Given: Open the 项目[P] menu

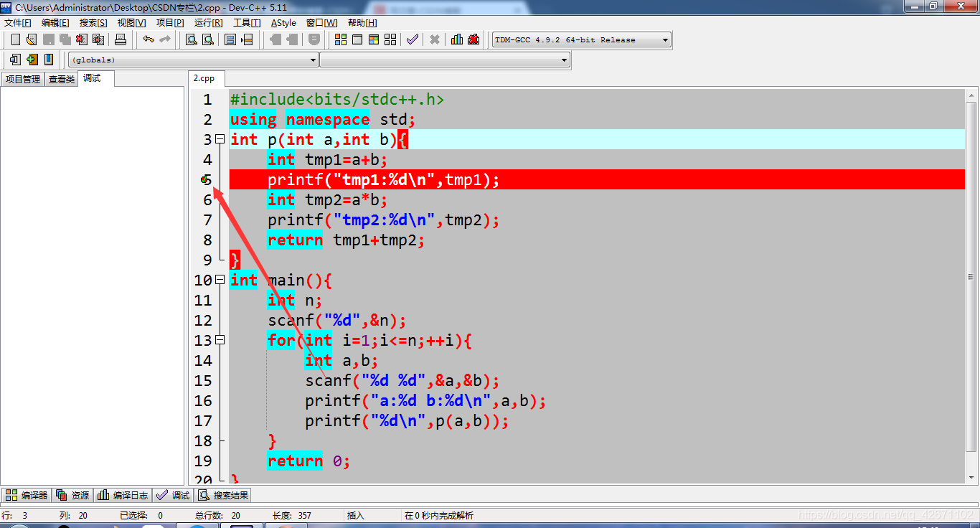Looking at the screenshot, I should (170, 23).
